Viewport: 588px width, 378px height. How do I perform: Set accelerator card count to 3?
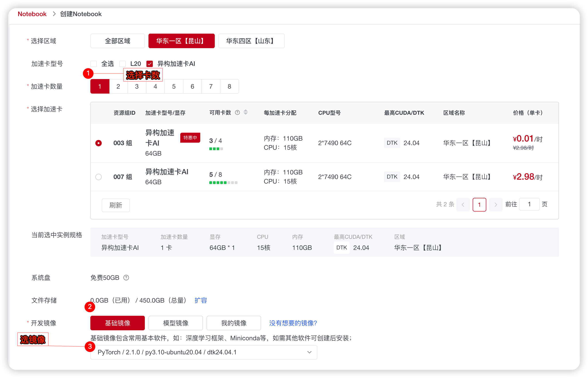coord(137,86)
